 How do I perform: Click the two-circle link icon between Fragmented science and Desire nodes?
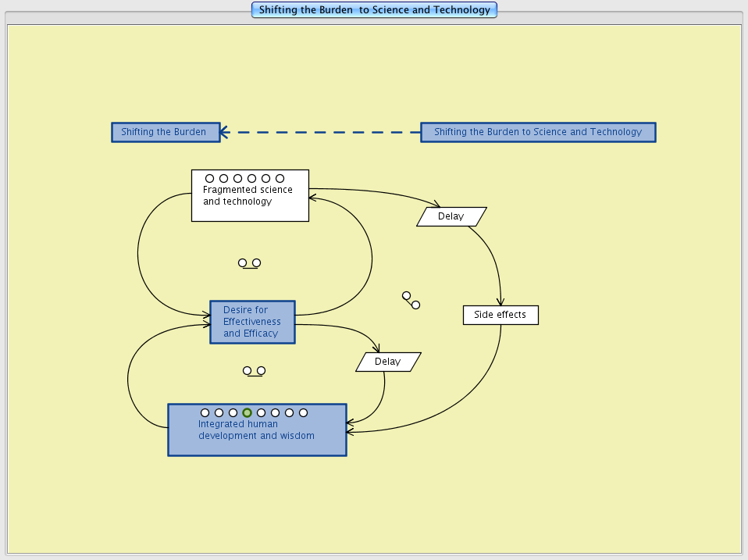pos(249,263)
